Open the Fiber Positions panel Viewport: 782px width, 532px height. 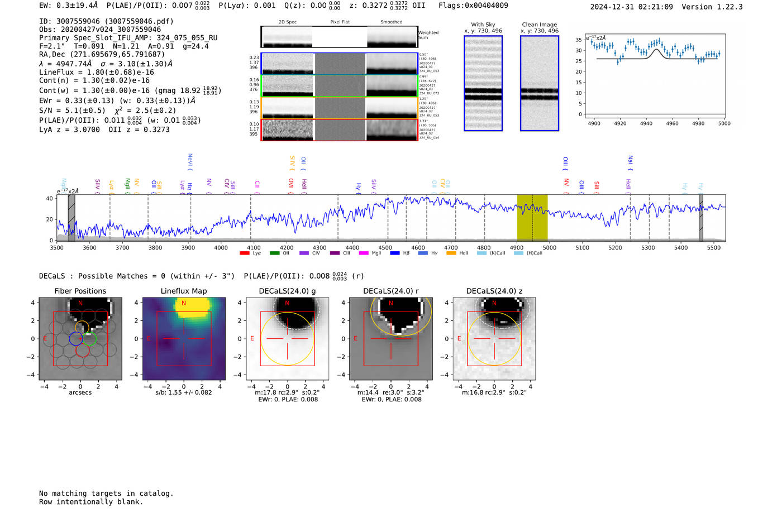tap(80, 338)
